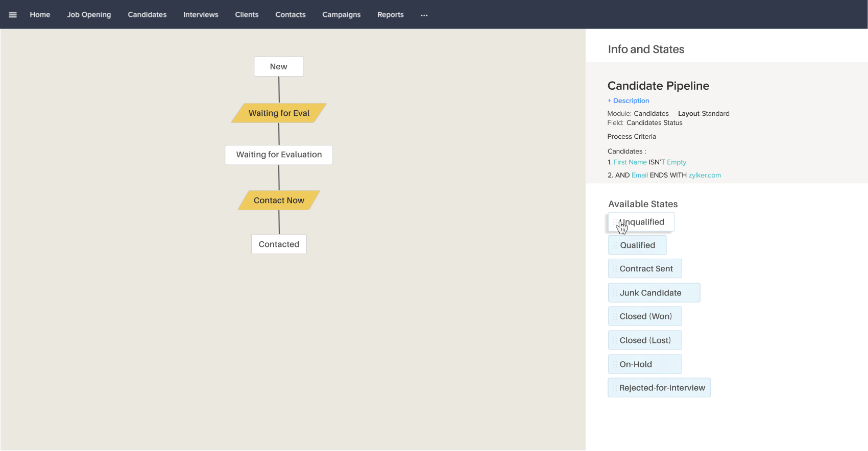Select the Contact Now transition
The width and height of the screenshot is (868, 451).
[x=279, y=201]
